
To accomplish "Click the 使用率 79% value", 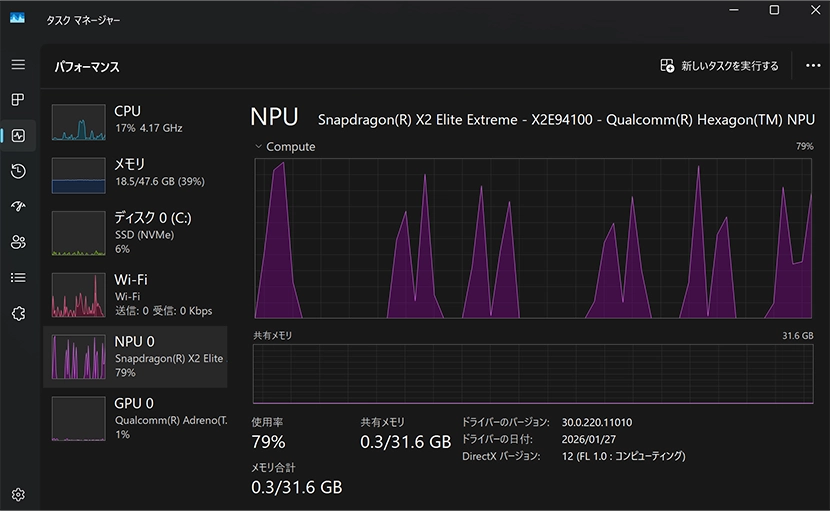I will pos(268,442).
